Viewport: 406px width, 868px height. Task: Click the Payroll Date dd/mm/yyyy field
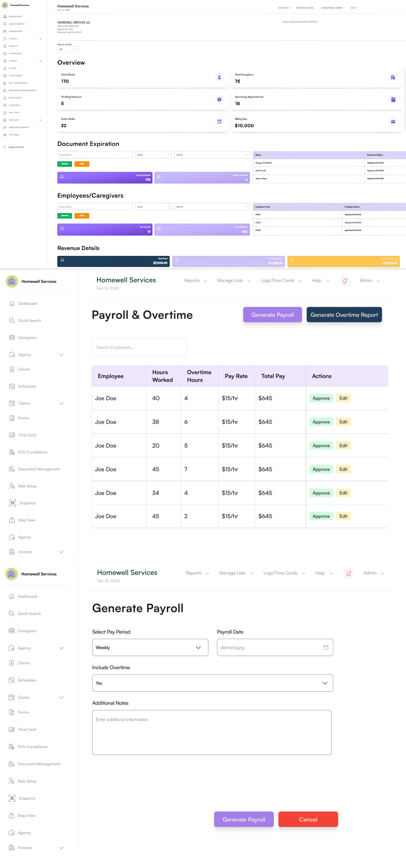275,647
